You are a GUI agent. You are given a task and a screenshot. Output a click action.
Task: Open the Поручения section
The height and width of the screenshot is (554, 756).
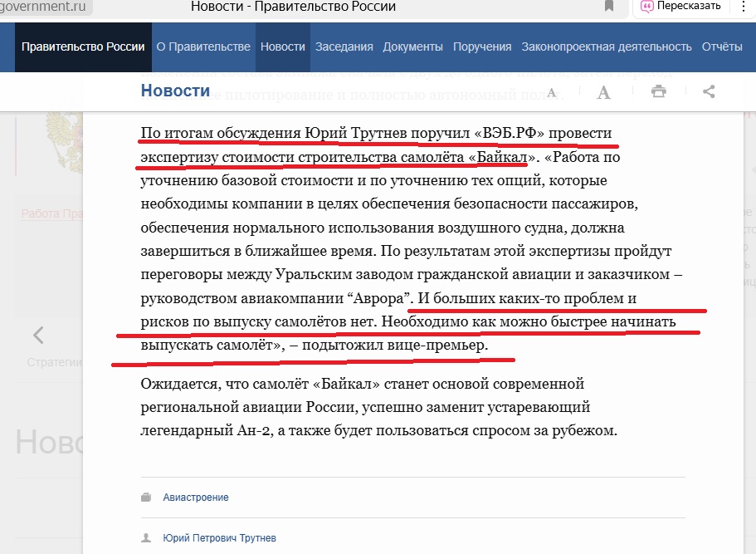click(x=482, y=47)
